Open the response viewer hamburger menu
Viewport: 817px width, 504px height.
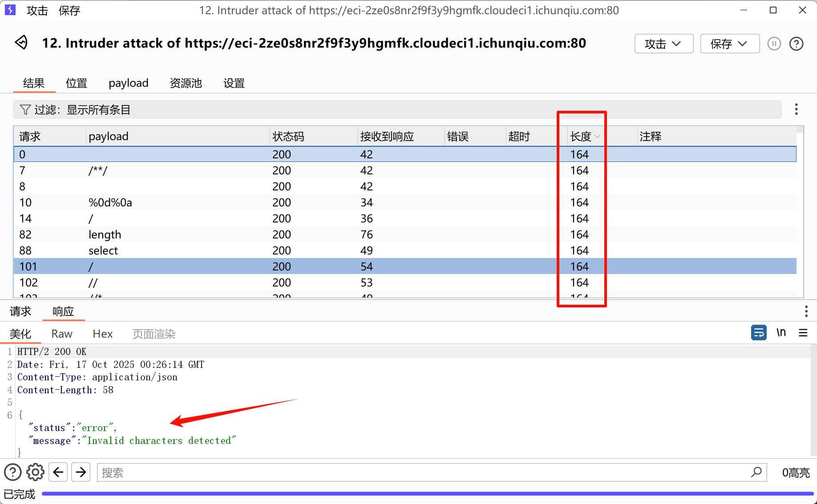click(803, 333)
